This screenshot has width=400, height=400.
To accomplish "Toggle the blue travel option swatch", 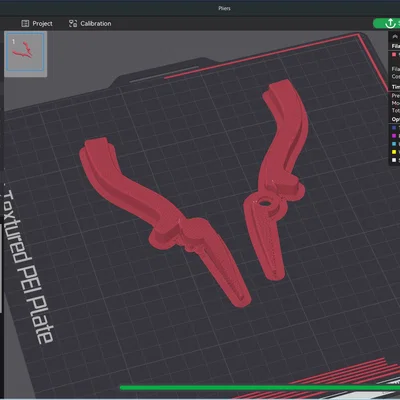I will [x=394, y=128].
